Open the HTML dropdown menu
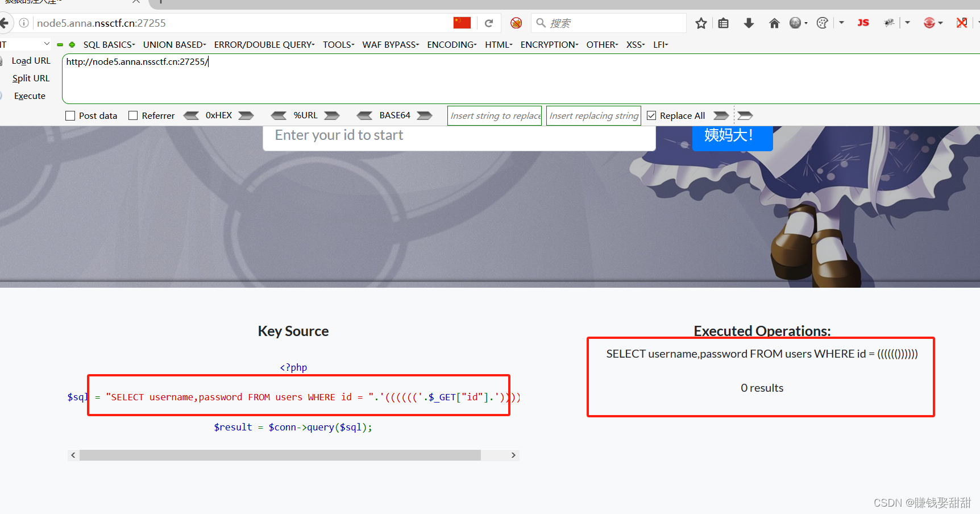The height and width of the screenshot is (514, 980). pos(499,44)
